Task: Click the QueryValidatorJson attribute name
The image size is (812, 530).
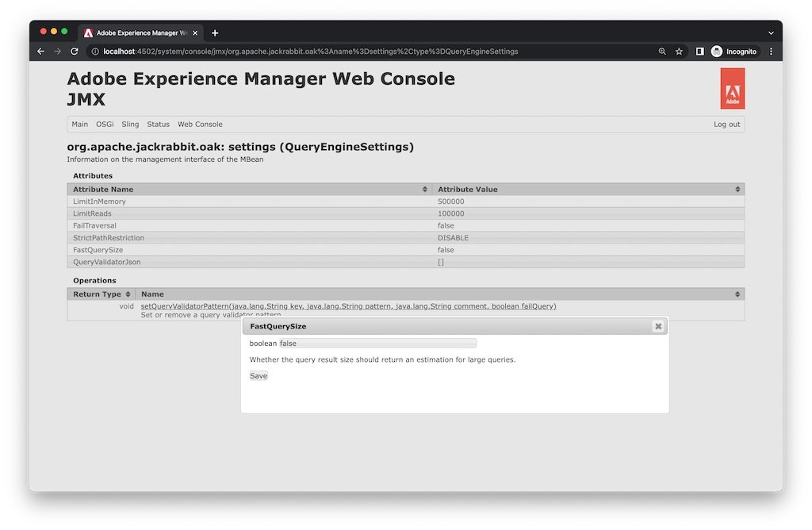Action: pyautogui.click(x=106, y=262)
